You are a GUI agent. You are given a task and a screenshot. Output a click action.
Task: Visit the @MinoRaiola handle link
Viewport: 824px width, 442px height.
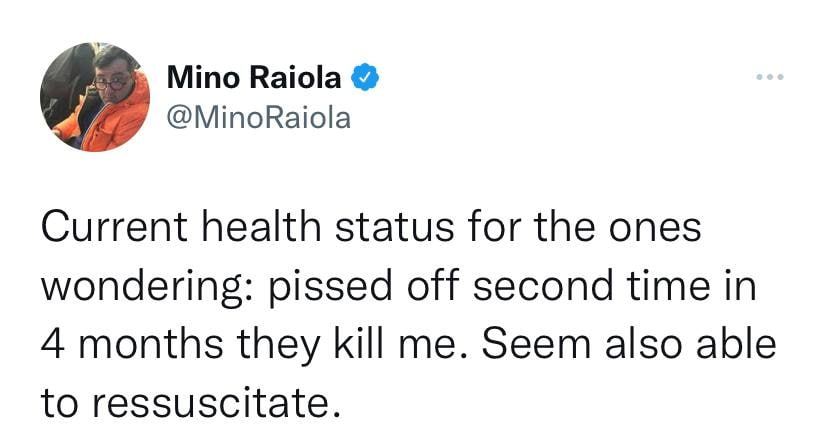[259, 118]
